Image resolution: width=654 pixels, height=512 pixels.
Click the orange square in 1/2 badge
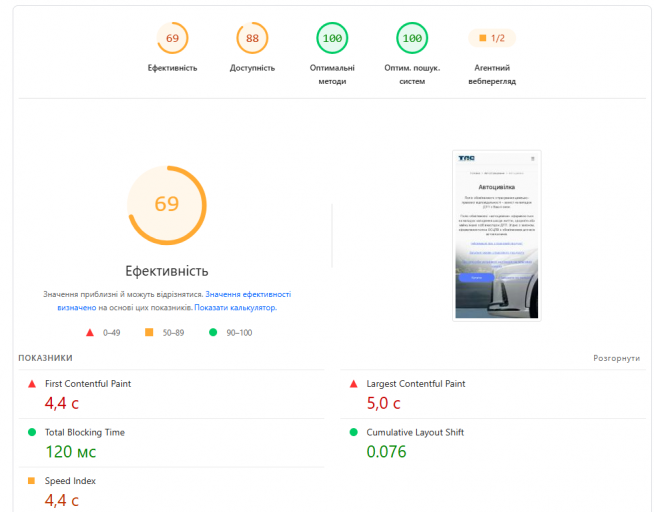[483, 38]
